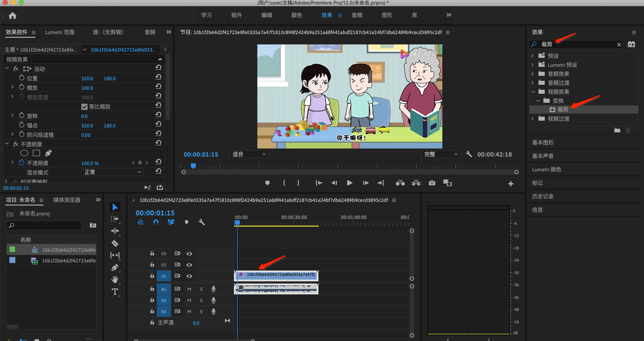The width and height of the screenshot is (644, 341).
Task: Click the Home icon
Action: (x=13, y=15)
